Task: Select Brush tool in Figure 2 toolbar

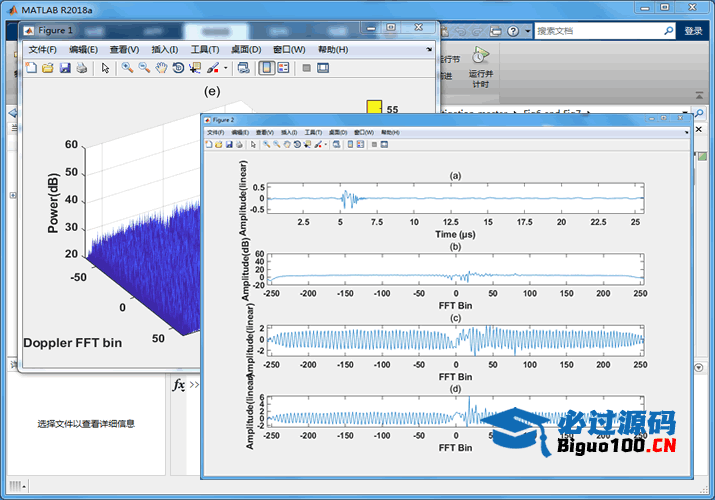Action: 318,144
